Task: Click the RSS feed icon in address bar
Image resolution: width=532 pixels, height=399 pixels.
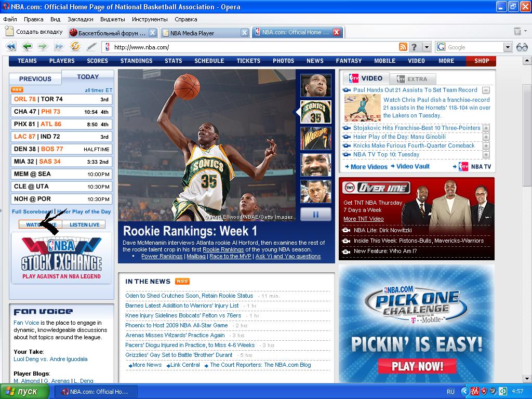Action: pyautogui.click(x=403, y=47)
